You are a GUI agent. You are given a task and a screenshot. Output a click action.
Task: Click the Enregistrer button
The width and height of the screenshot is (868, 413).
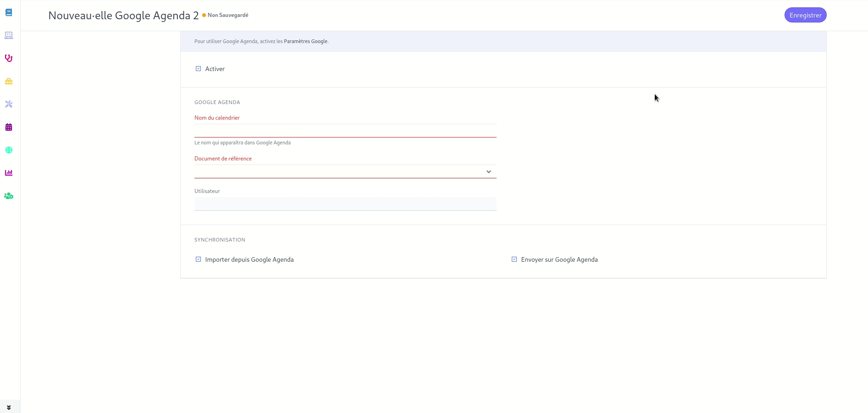click(x=805, y=15)
